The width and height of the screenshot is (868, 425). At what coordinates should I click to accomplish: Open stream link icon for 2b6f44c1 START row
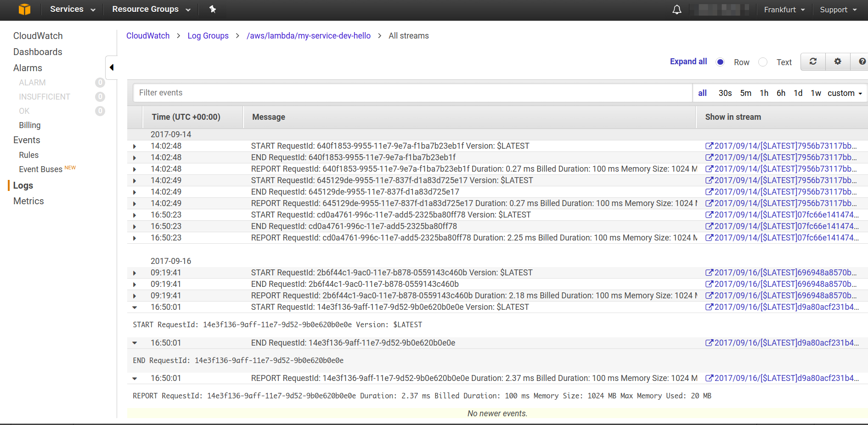[x=709, y=273]
